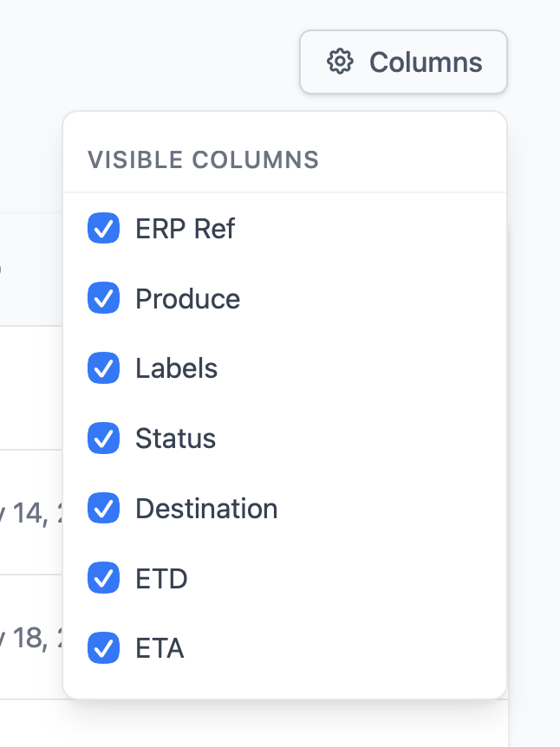560x747 pixels.
Task: Select the table date cell showing 14
Action: pos(31,513)
